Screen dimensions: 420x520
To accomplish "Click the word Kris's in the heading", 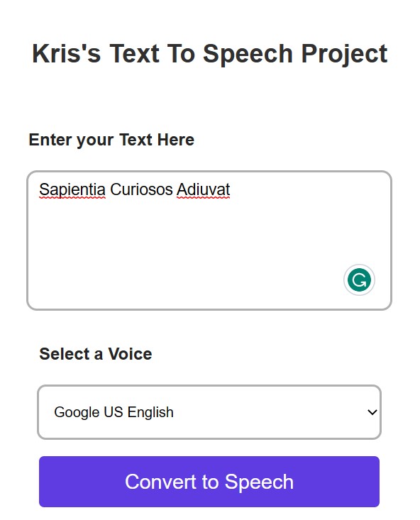I will [x=66, y=53].
